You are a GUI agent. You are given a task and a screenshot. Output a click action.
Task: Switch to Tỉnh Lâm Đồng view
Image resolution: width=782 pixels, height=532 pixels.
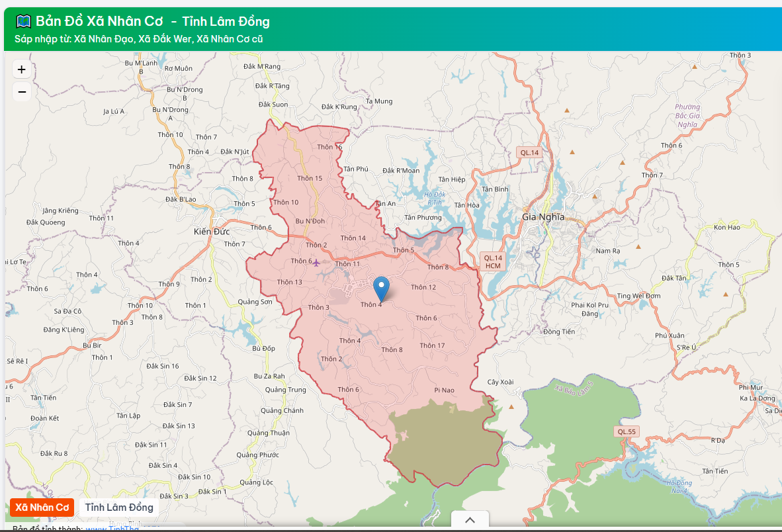119,507
